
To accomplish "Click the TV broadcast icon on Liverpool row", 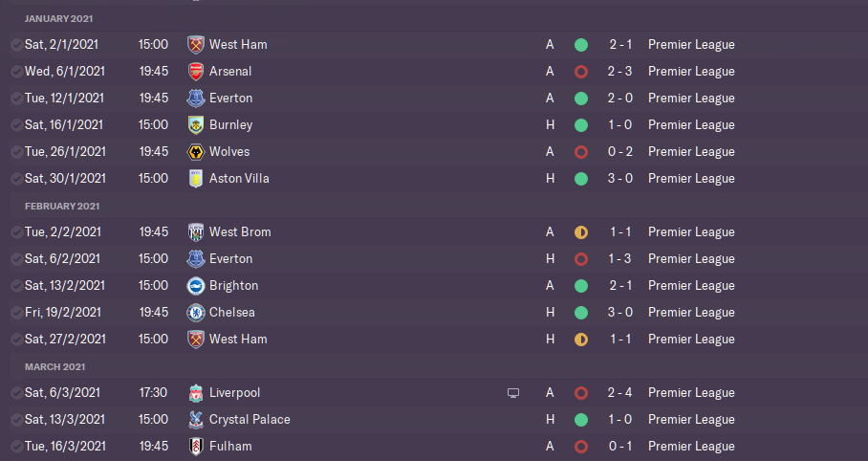I will pyautogui.click(x=513, y=393).
